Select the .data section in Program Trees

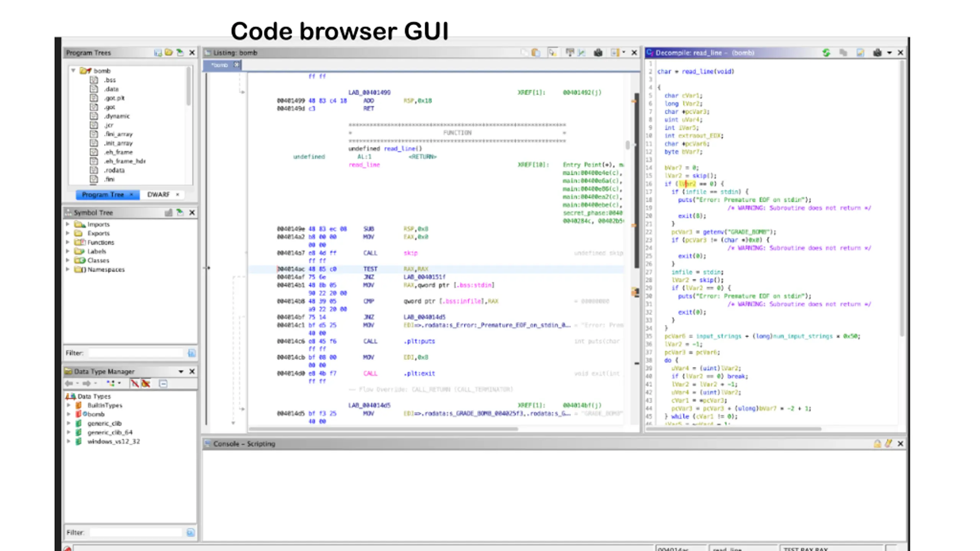(x=111, y=89)
